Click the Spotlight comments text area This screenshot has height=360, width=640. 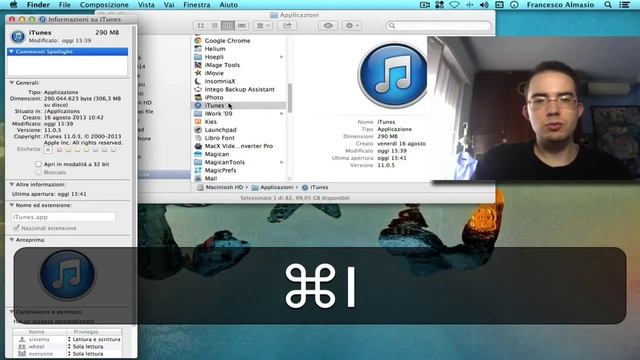[x=68, y=66]
